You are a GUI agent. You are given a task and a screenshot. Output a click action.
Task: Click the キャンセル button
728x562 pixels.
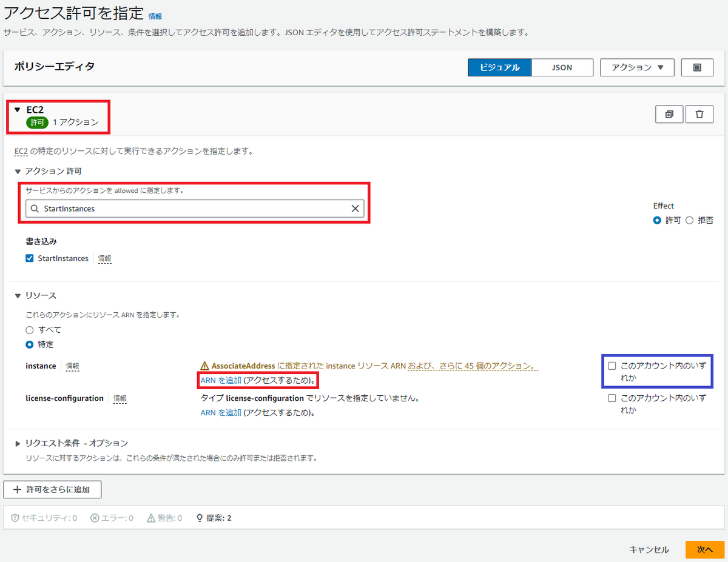(x=649, y=549)
